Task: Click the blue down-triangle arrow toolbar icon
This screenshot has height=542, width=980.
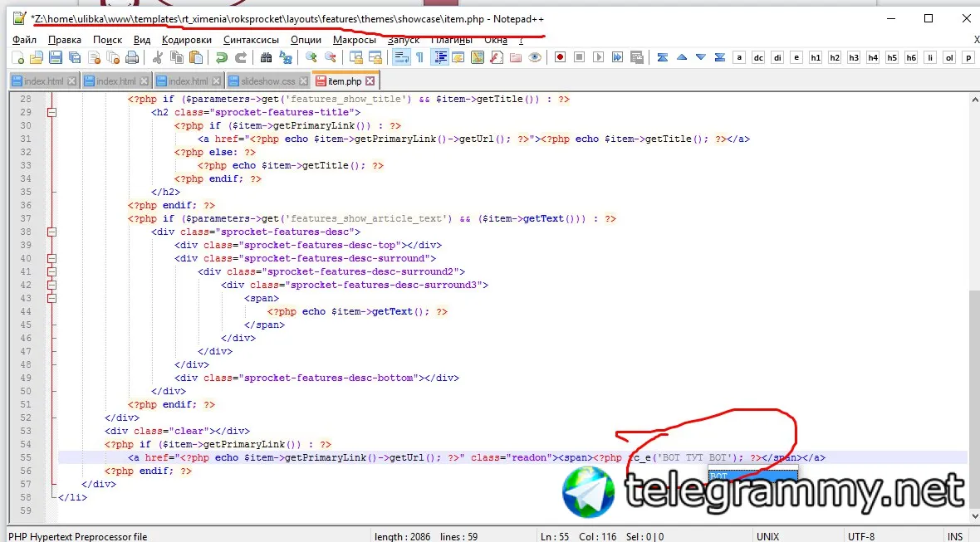Action: (701, 57)
